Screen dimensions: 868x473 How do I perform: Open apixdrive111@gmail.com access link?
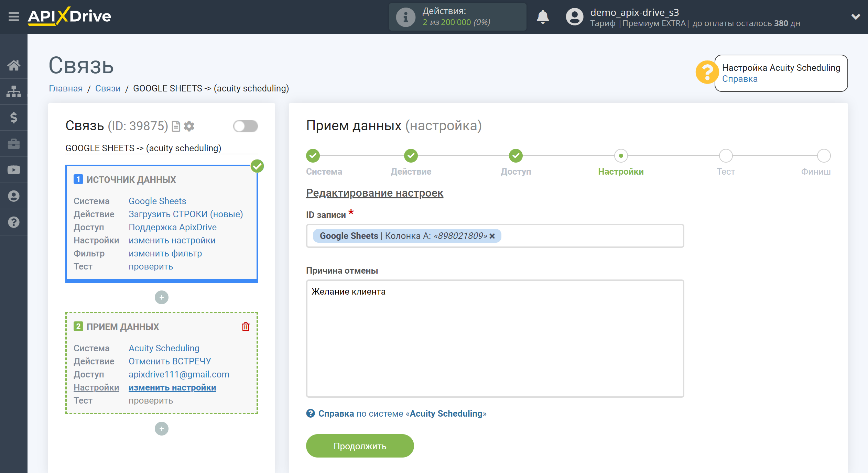179,374
